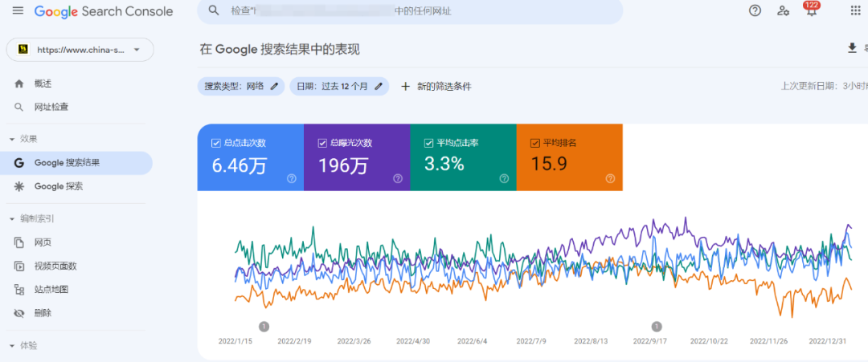Open 站点地图 from sidebar
Screen dimensions: 868x362
click(x=51, y=290)
